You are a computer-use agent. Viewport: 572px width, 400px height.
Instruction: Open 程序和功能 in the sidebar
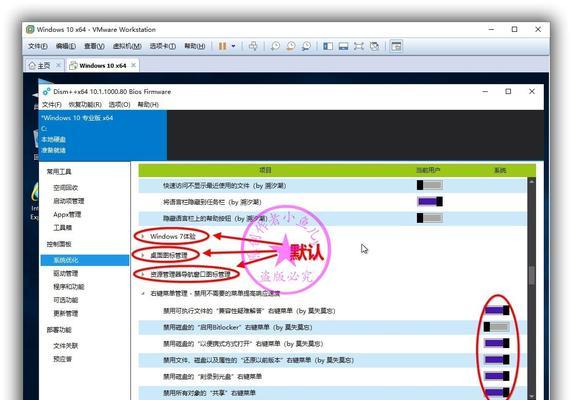69,287
